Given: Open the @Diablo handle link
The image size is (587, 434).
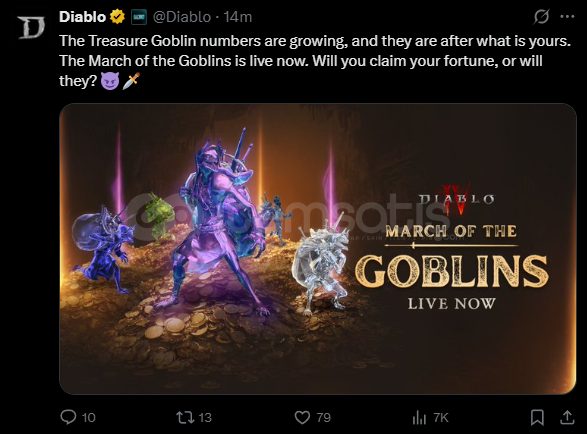Looking at the screenshot, I should [182, 17].
